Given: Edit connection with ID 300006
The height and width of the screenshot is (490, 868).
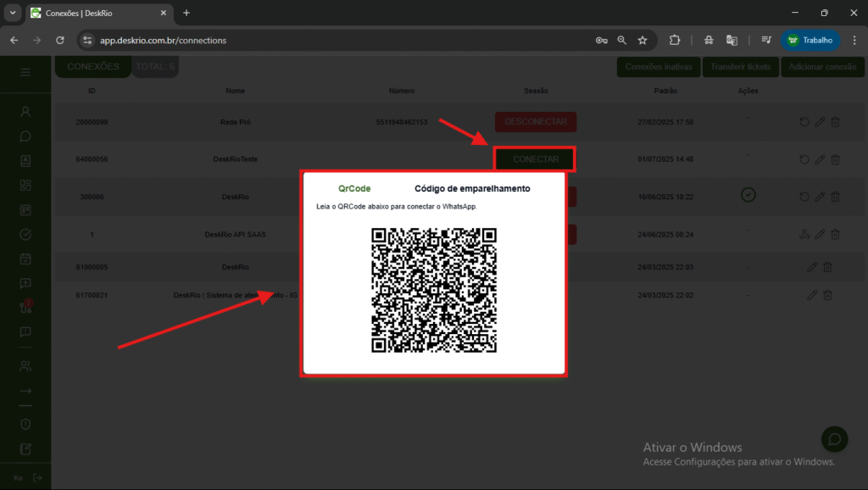Looking at the screenshot, I should pyautogui.click(x=820, y=197).
